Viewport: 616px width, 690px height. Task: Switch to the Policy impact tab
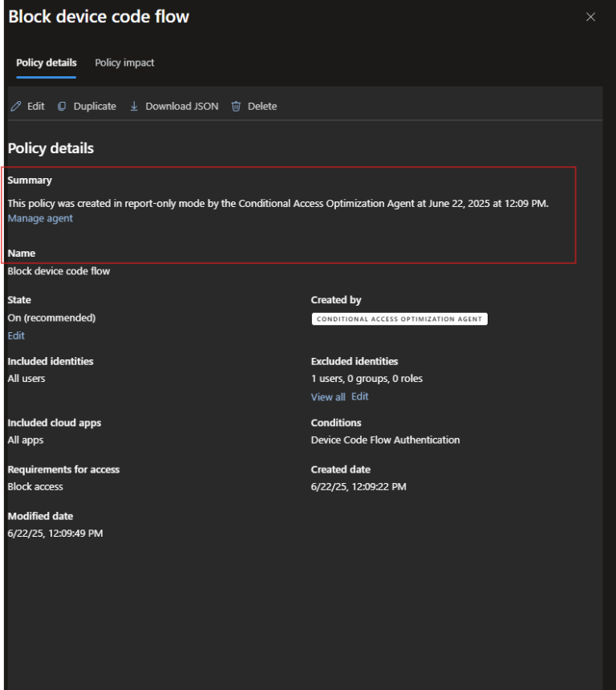124,63
